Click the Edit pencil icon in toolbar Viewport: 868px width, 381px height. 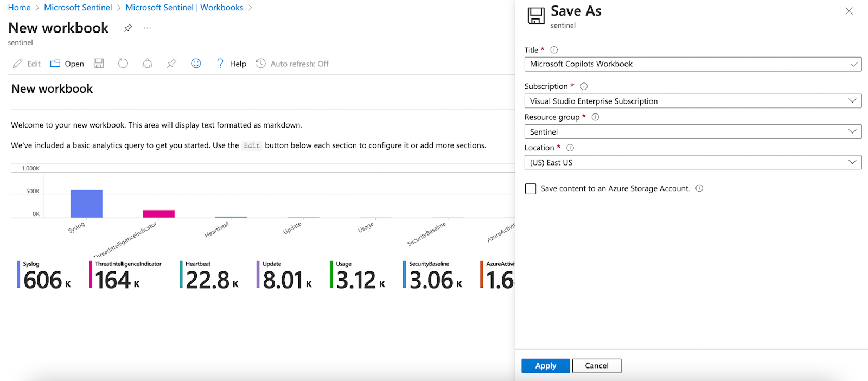coord(18,63)
